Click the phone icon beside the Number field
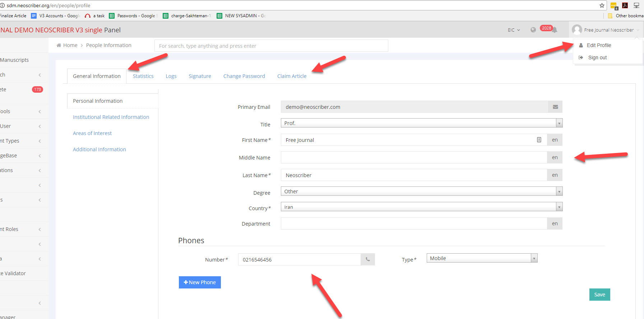The width and height of the screenshot is (644, 319). click(368, 259)
